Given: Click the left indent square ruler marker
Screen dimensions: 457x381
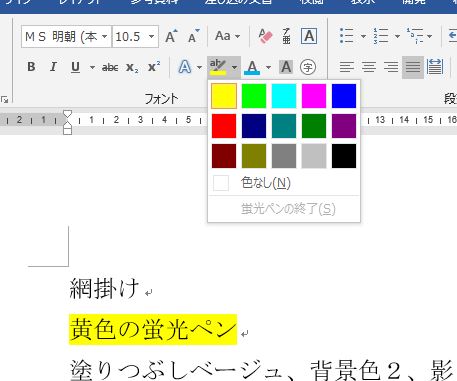Looking at the screenshot, I should [x=68, y=131].
